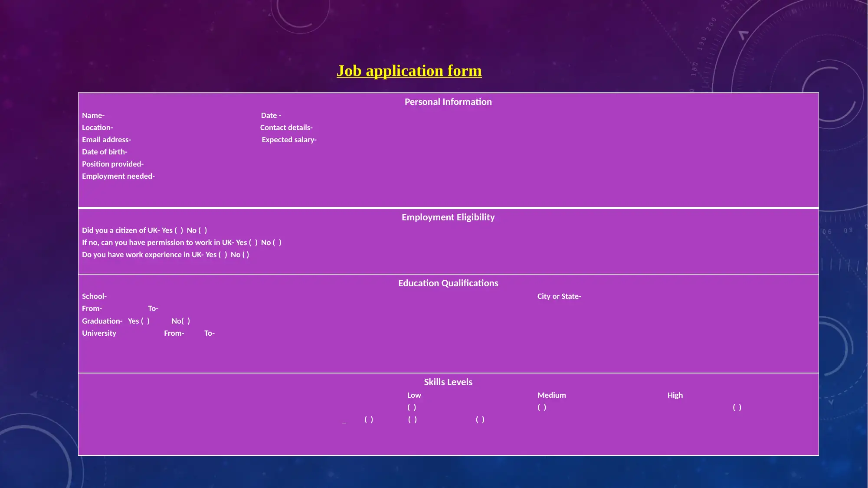The width and height of the screenshot is (868, 488).
Task: Click the Employment Eligibility heading
Action: 448,217
